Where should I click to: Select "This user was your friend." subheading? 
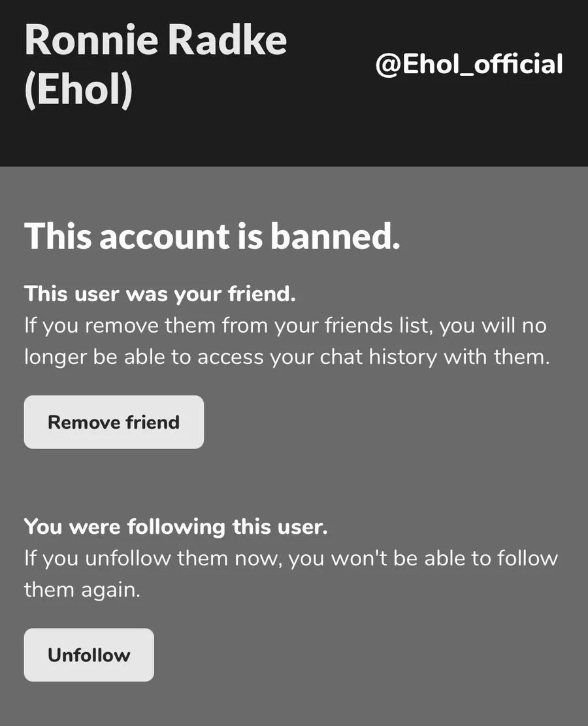(x=160, y=294)
